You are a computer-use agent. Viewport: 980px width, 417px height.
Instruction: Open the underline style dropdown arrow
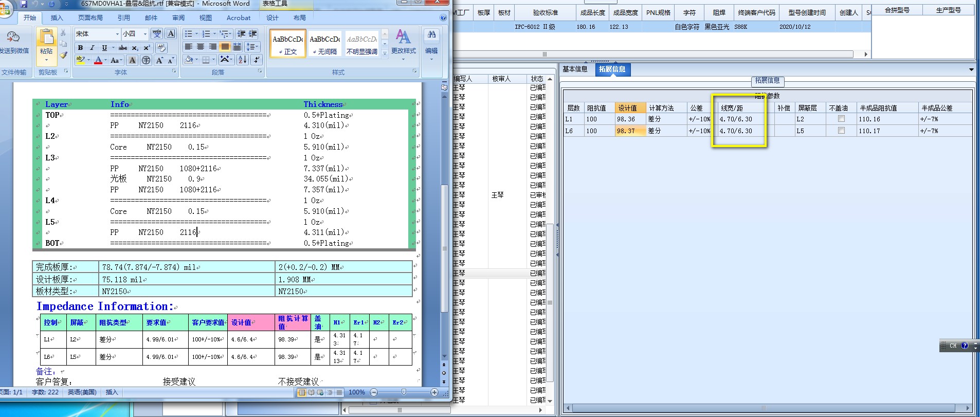[113, 47]
